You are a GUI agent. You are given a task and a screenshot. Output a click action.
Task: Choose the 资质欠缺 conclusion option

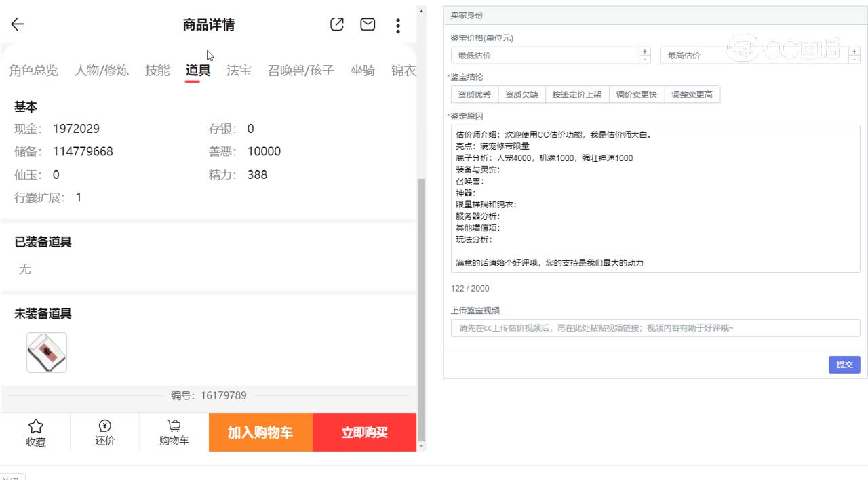pyautogui.click(x=521, y=95)
